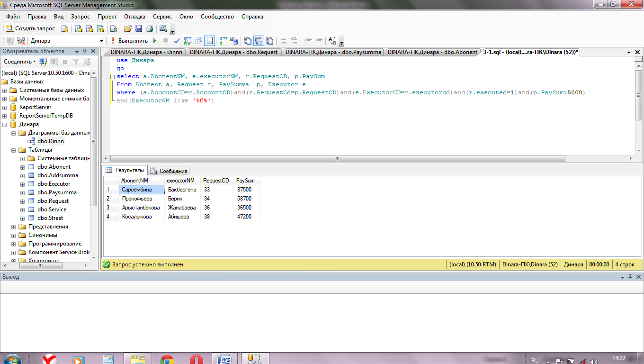The width and height of the screenshot is (644, 364).
Task: Select the Сарсембина cell in results
Action: tap(142, 190)
